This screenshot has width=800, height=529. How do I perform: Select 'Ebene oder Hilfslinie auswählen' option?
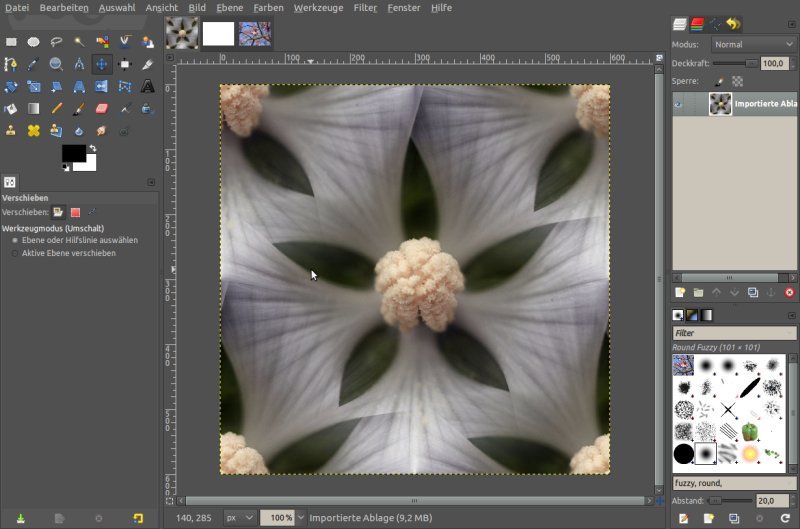[x=15, y=240]
